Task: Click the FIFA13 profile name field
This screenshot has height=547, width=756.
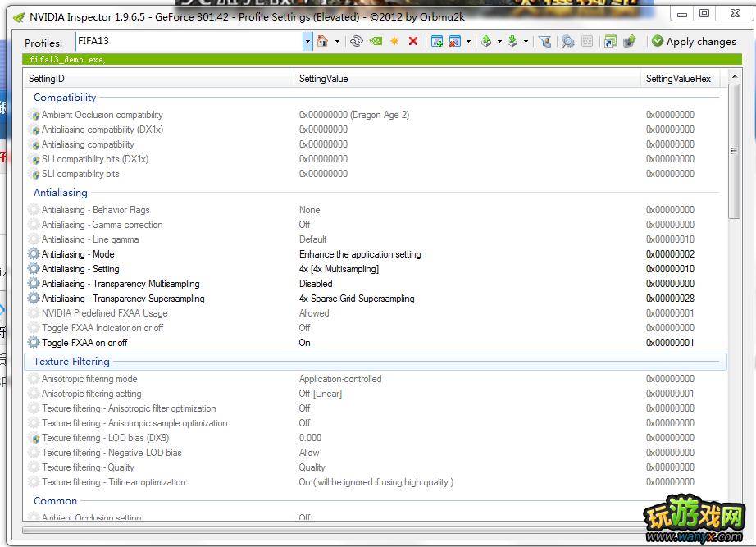Action: point(189,42)
